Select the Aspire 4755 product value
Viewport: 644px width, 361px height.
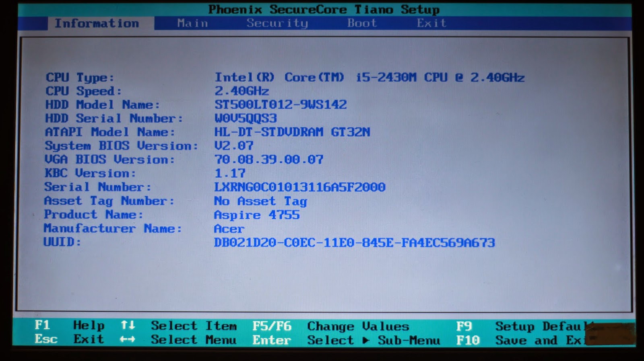click(x=257, y=215)
